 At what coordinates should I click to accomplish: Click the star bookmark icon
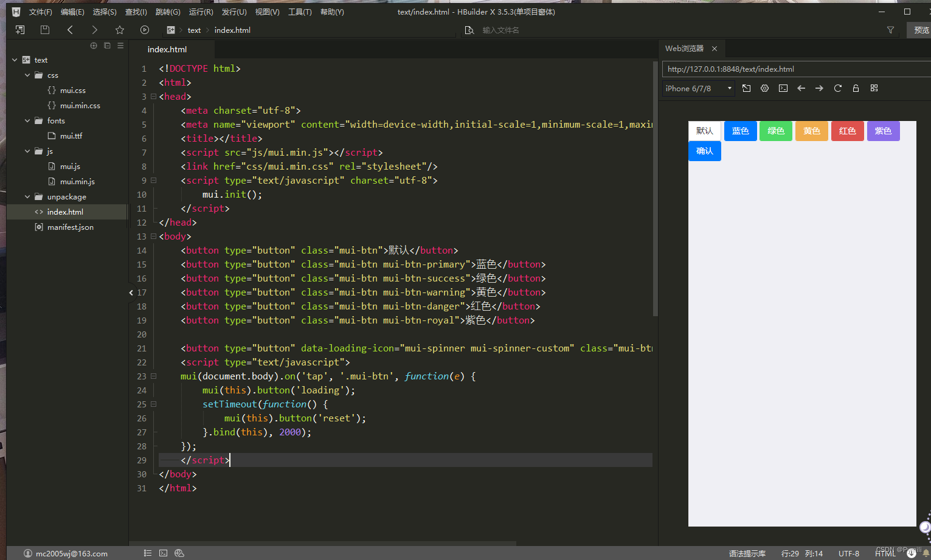coord(120,30)
